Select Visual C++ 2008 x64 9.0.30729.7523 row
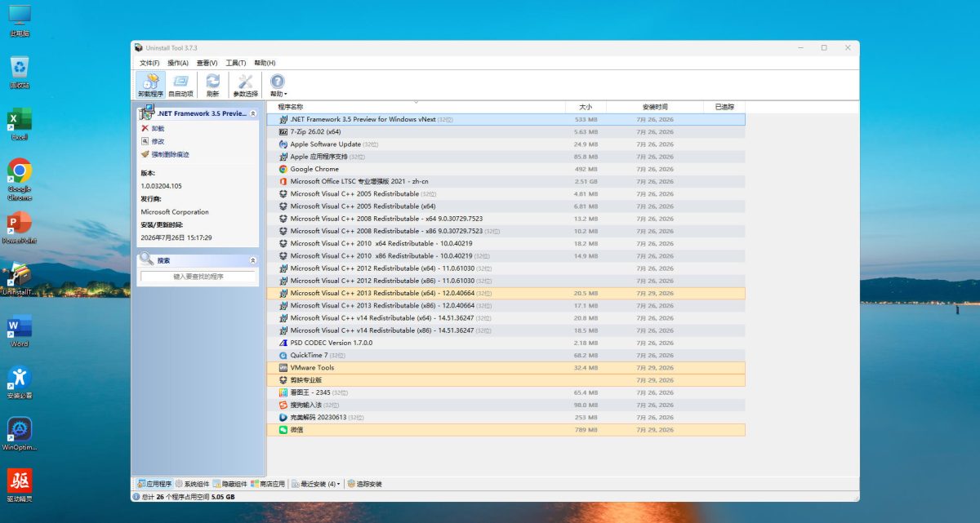980x523 pixels. (506, 219)
